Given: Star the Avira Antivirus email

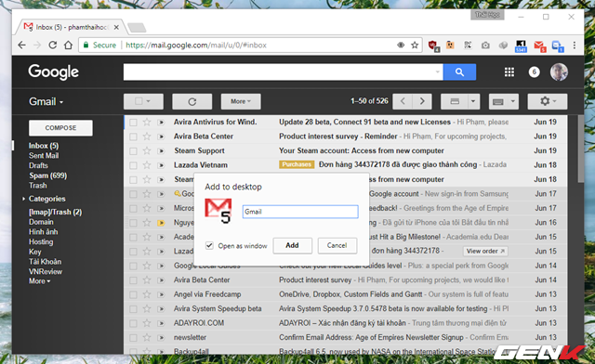Looking at the screenshot, I should coord(147,122).
